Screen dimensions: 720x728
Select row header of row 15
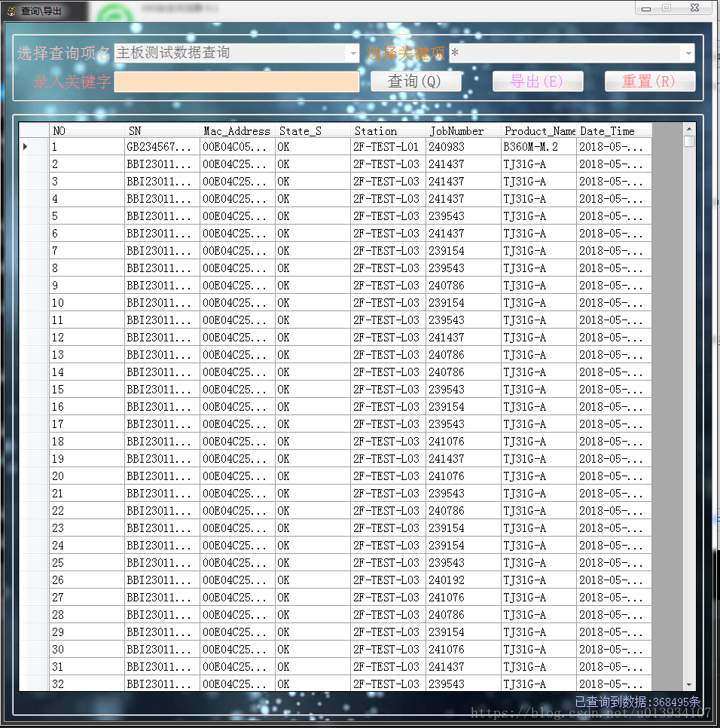click(35, 390)
